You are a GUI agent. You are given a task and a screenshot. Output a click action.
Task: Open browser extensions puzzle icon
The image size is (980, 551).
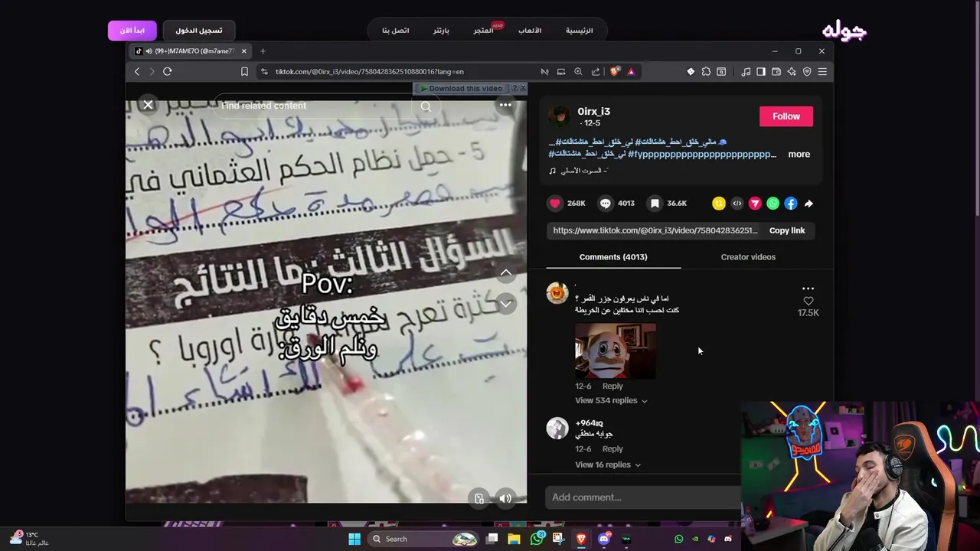[x=706, y=71]
